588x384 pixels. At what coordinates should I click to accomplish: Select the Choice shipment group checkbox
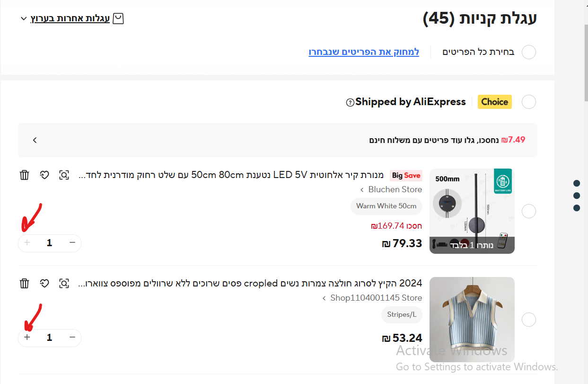[528, 102]
